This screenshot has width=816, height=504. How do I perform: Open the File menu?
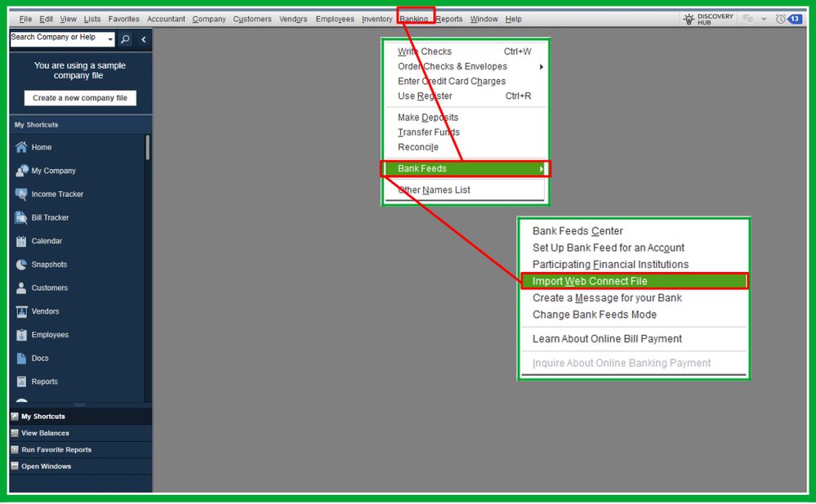coord(25,20)
